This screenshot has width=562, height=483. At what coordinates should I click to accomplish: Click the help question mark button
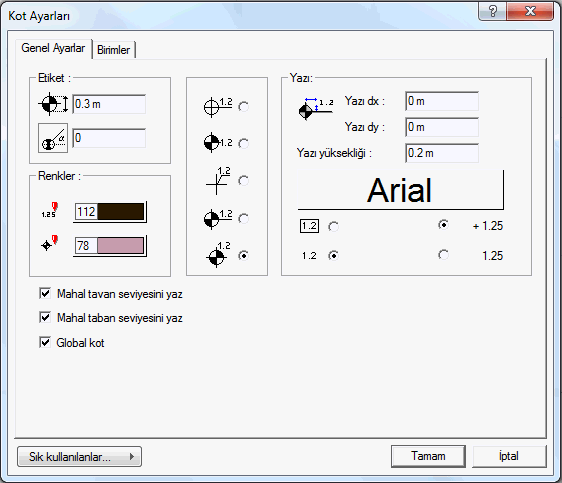coord(492,12)
